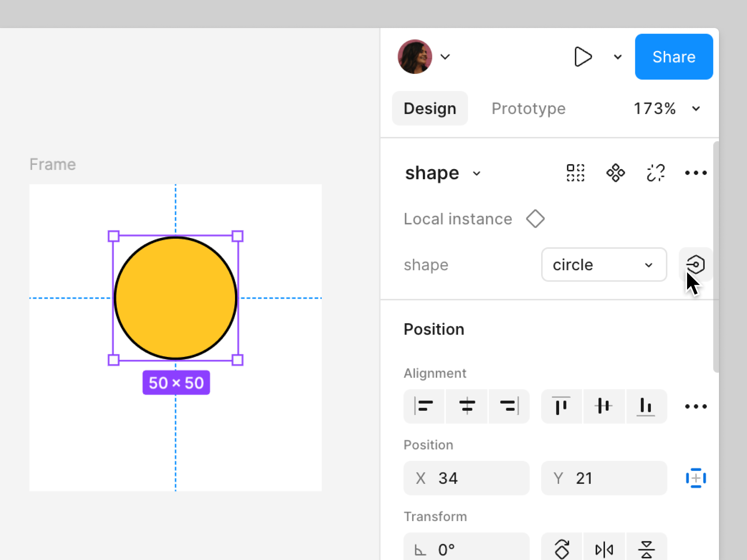747x560 pixels.
Task: Click the detach instance icon
Action: [656, 173]
